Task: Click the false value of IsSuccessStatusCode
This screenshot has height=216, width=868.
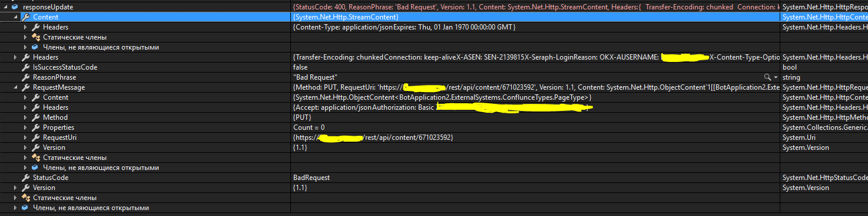Action: click(x=301, y=67)
